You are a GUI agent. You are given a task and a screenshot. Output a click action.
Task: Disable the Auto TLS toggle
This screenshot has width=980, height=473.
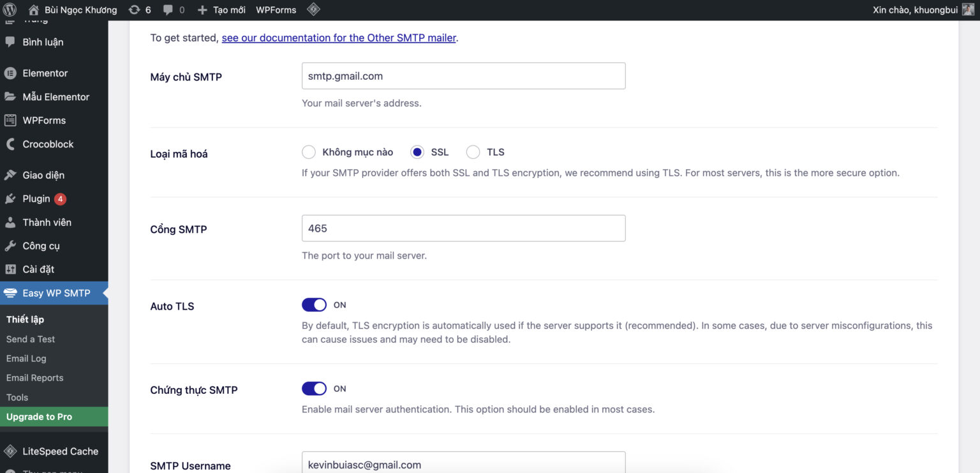tap(314, 304)
